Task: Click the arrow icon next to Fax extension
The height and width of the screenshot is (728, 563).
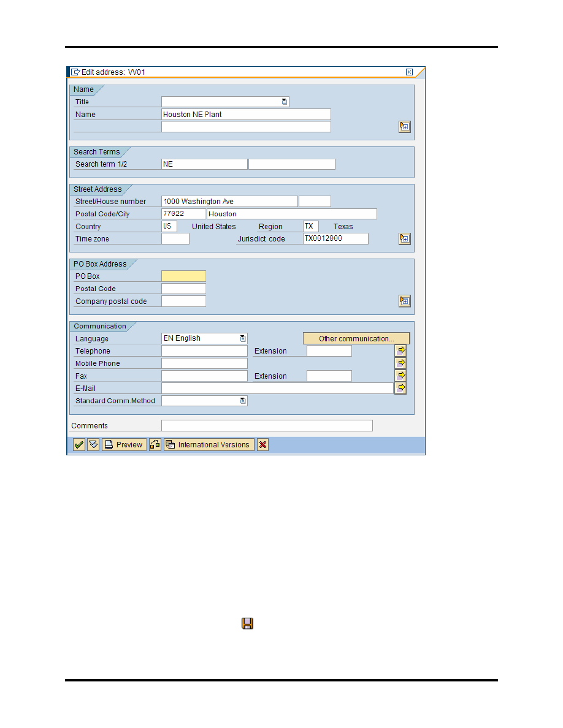Action: point(400,375)
